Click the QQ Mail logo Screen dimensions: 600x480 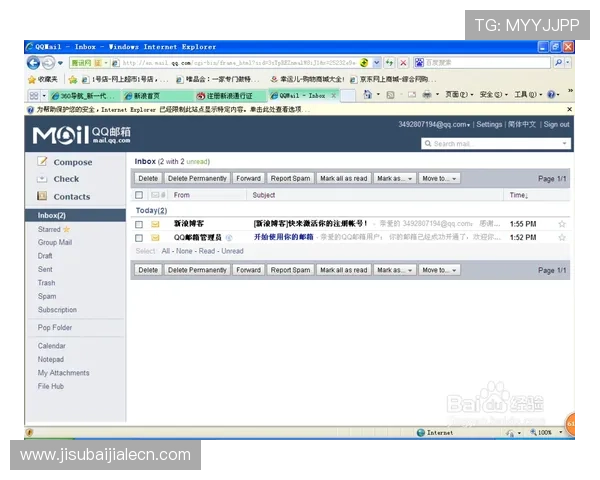pyautogui.click(x=82, y=135)
